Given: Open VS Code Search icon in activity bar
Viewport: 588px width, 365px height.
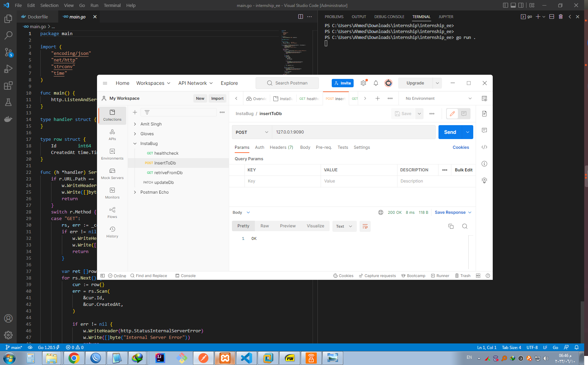Looking at the screenshot, I should point(8,35).
